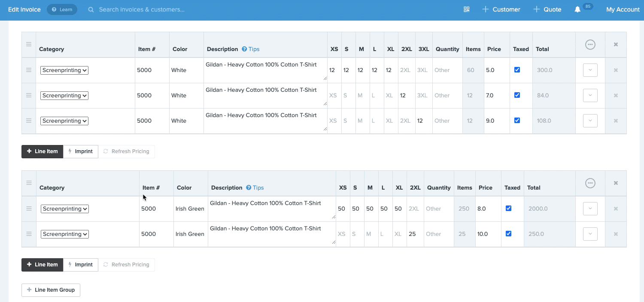This screenshot has height=302, width=644.
Task: Open the QR code scanner icon
Action: (x=467, y=9)
